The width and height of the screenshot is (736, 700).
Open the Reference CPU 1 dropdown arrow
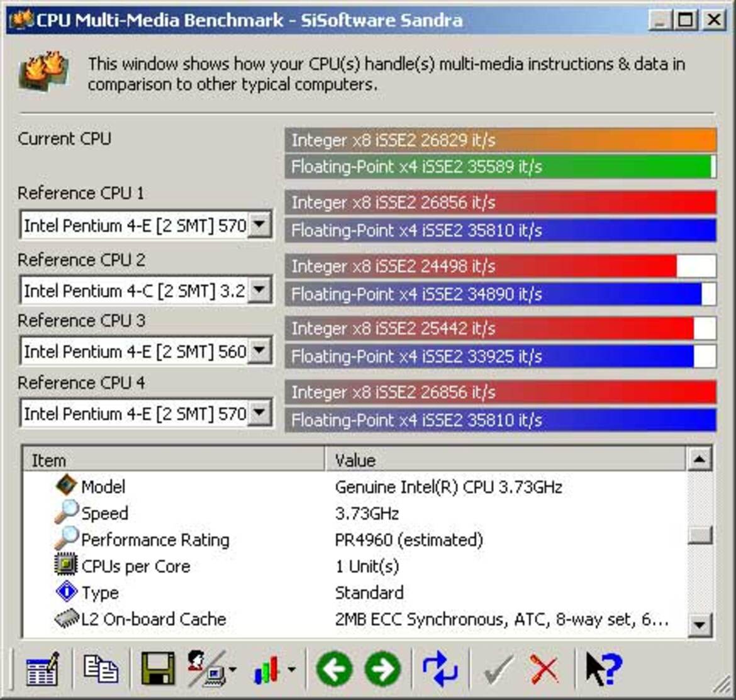pos(260,225)
